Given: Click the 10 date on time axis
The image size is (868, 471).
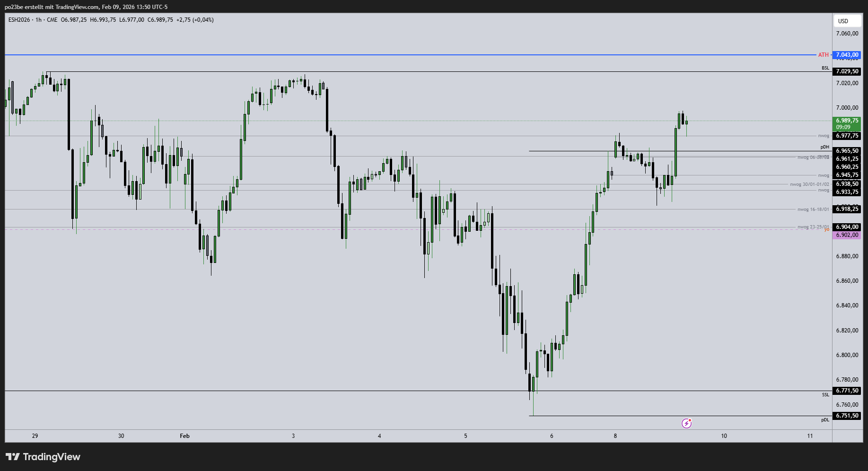Looking at the screenshot, I should [x=724, y=436].
